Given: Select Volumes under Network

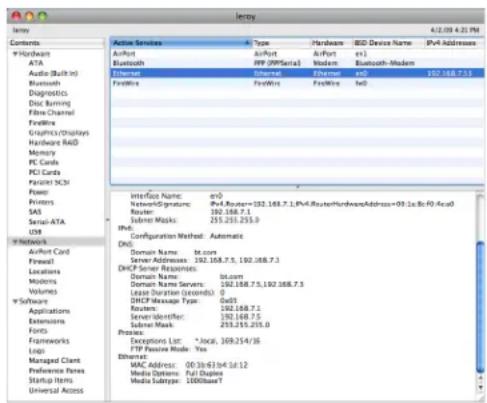Looking at the screenshot, I should tap(43, 291).
